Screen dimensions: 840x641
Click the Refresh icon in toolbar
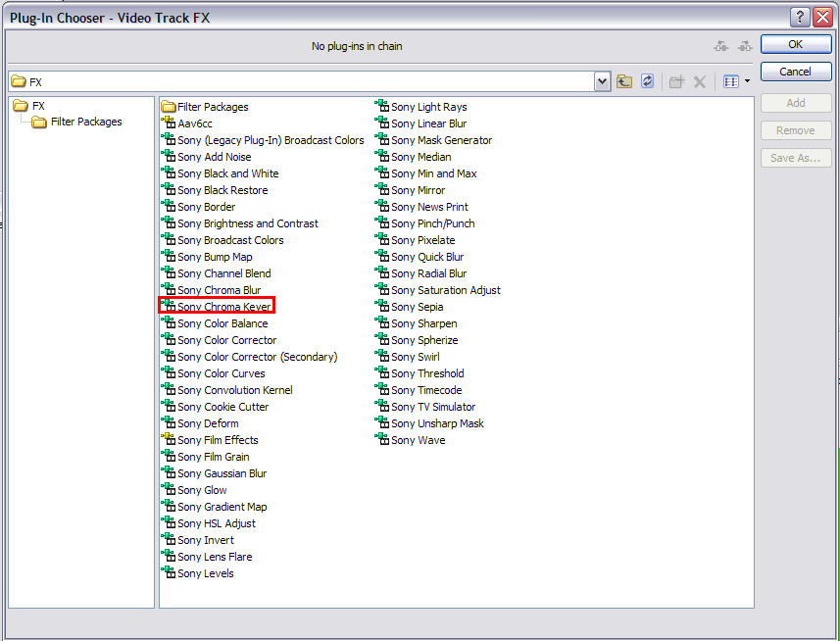[647, 81]
